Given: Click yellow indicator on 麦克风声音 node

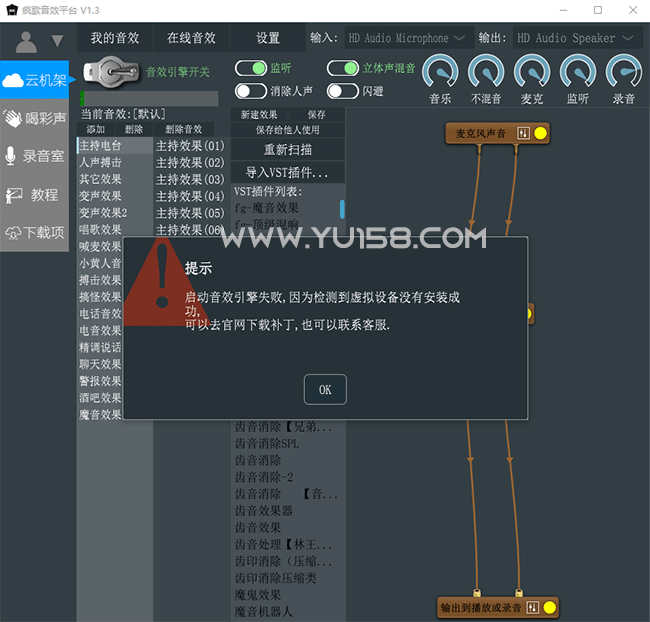Looking at the screenshot, I should [540, 133].
